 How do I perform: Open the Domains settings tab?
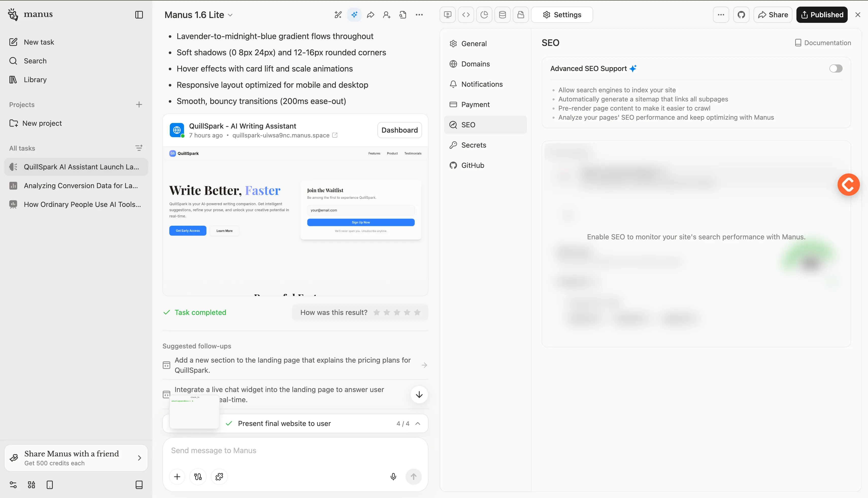475,64
